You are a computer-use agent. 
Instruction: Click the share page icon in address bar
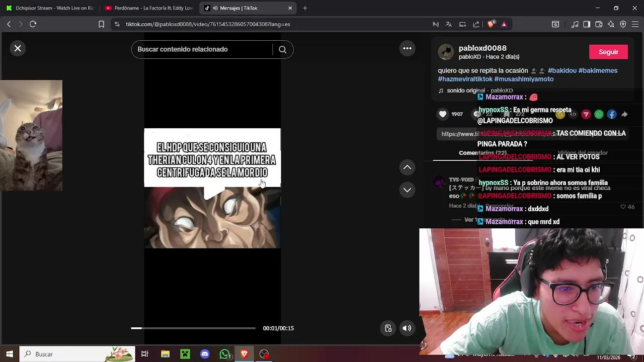(476, 24)
